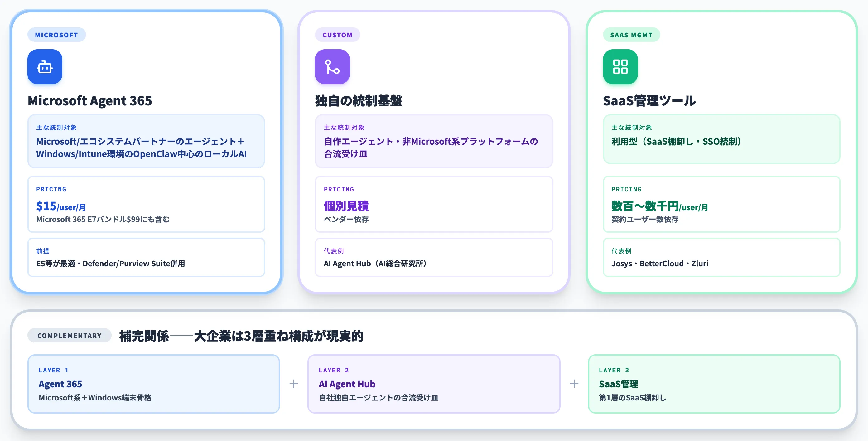Click the PRICING label in the Microsoft card
The width and height of the screenshot is (868, 441).
[51, 189]
